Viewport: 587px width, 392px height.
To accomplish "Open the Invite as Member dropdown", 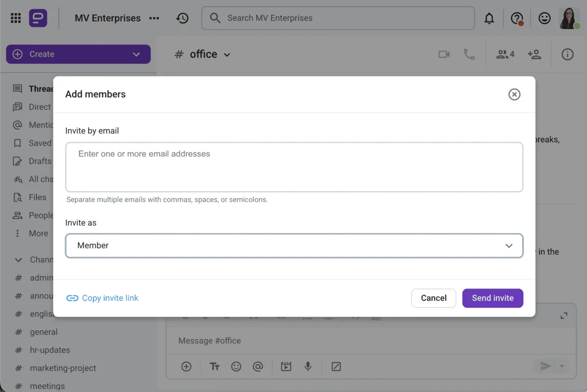I will pos(294,245).
